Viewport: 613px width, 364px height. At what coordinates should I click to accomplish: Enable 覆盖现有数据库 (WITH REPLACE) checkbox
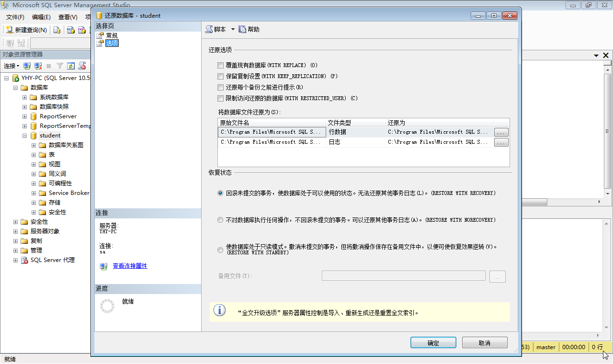click(221, 65)
